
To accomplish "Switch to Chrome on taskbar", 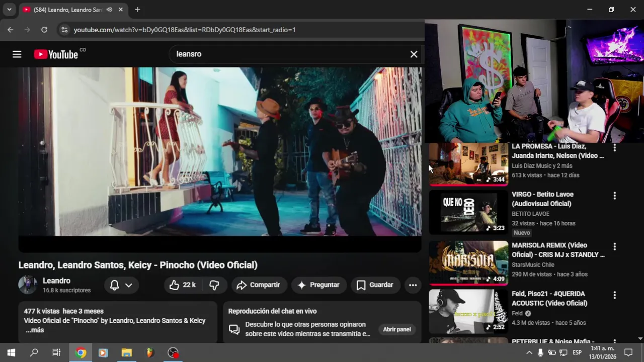I will (x=80, y=352).
